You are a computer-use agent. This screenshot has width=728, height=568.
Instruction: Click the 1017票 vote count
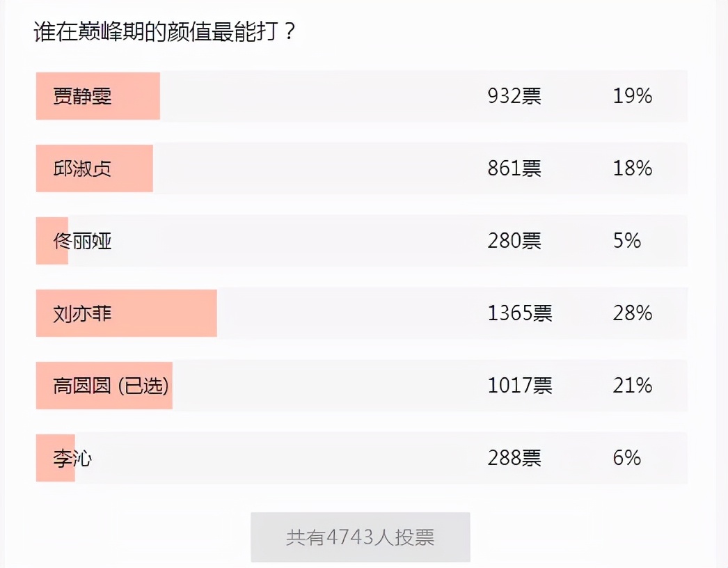click(520, 386)
